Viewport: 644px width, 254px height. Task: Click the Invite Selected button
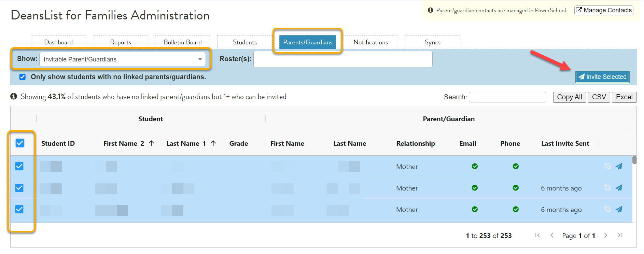tap(602, 77)
